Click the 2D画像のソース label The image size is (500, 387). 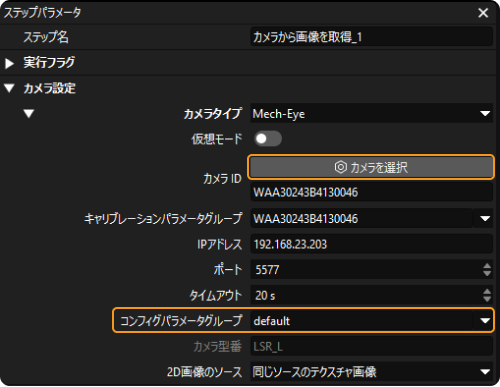pos(205,372)
